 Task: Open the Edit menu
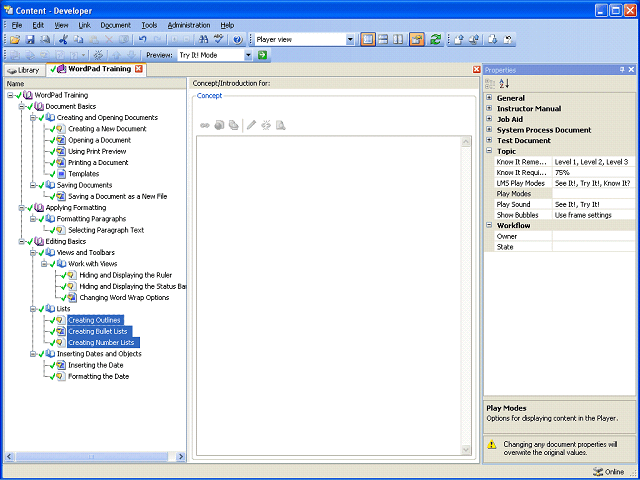pyautogui.click(x=38, y=25)
